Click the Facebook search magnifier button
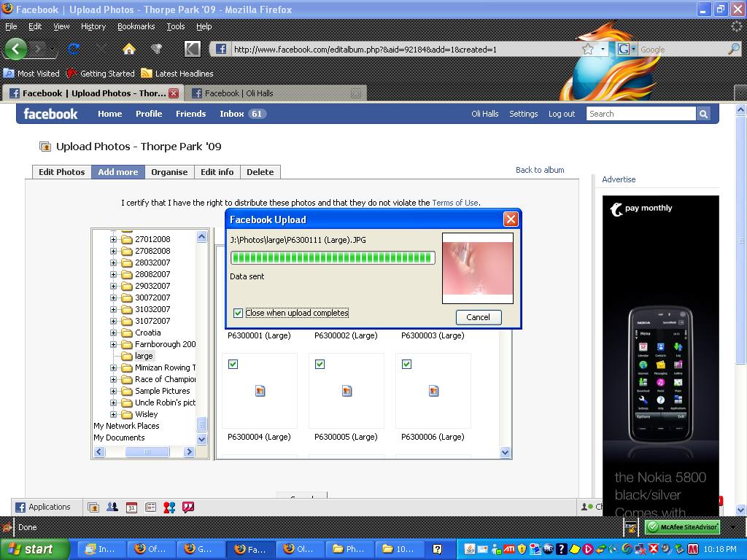The height and width of the screenshot is (560, 747). [703, 114]
